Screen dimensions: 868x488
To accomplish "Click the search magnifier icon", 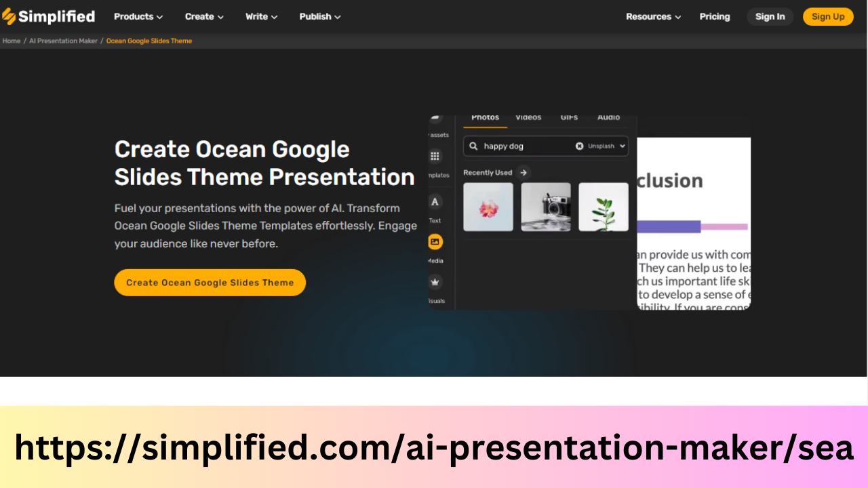I will [473, 146].
